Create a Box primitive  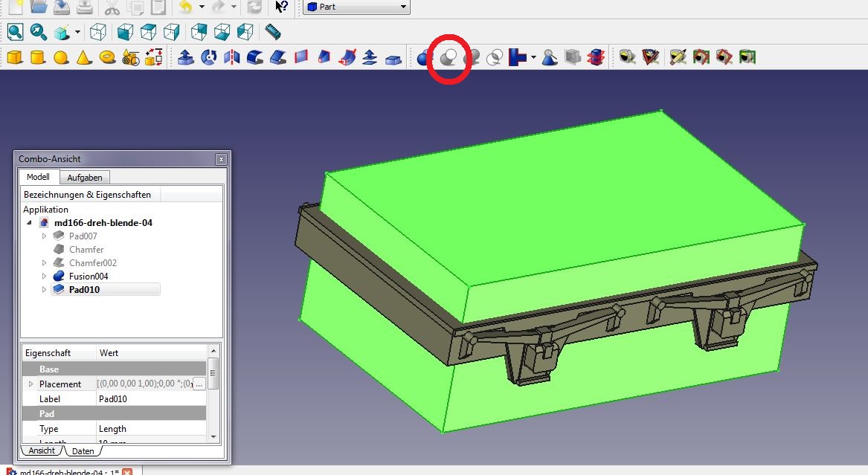click(x=15, y=57)
